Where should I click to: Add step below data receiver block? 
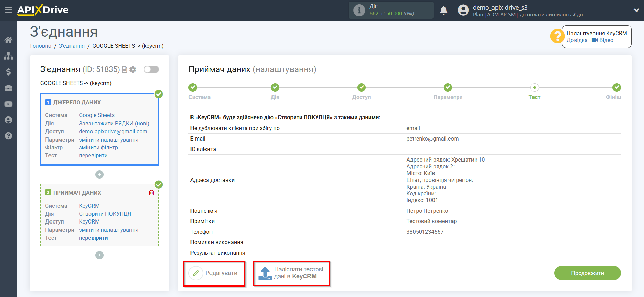[x=99, y=255]
